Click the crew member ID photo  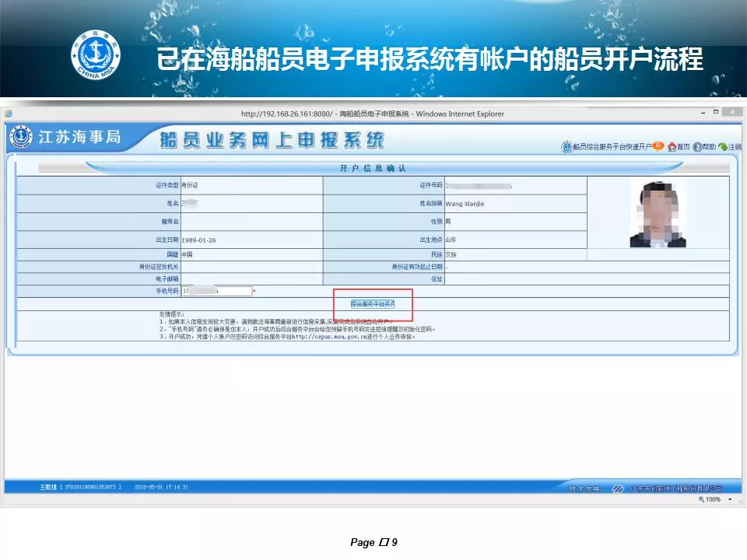pyautogui.click(x=658, y=212)
